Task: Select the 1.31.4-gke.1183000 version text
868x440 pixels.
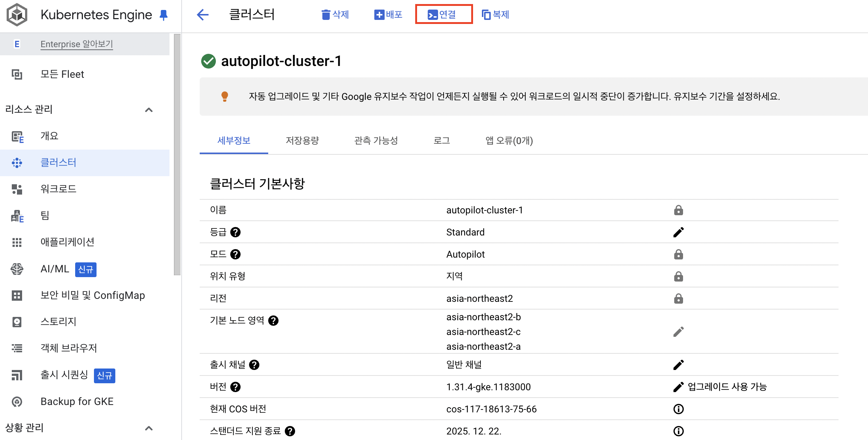Action: tap(489, 387)
